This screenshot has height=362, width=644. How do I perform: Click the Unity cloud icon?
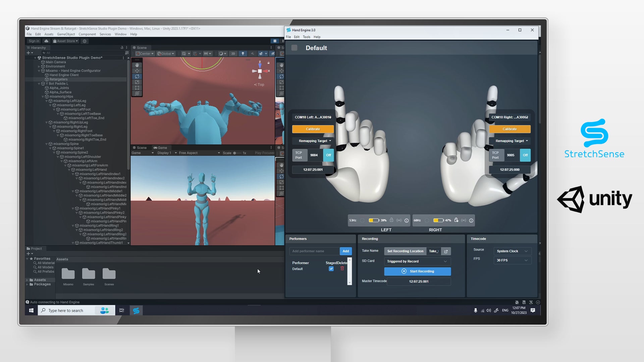46,41
